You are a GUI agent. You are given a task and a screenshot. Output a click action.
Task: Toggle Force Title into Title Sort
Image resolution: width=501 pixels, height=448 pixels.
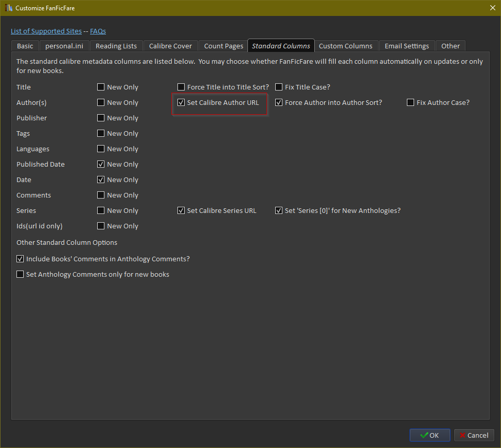tap(181, 87)
